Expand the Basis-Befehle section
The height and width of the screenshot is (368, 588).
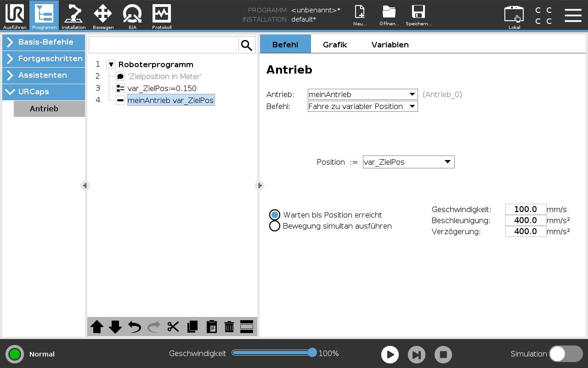click(44, 42)
